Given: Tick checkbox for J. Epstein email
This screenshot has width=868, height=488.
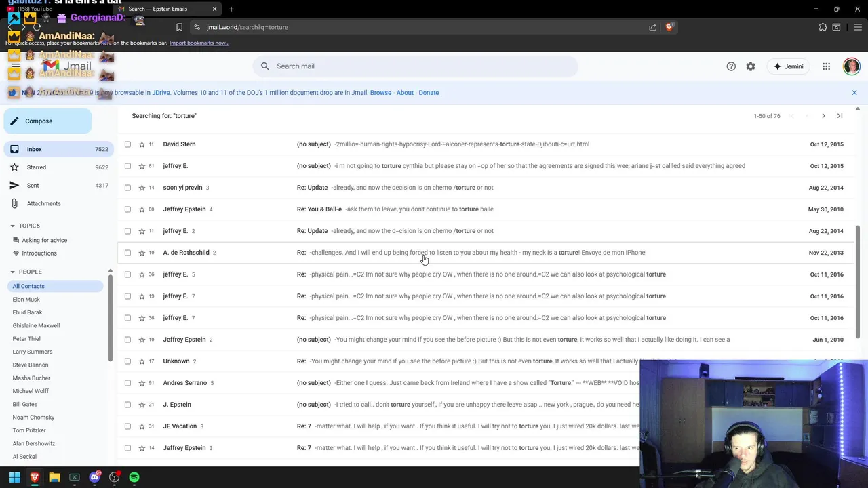Looking at the screenshot, I should point(127,405).
